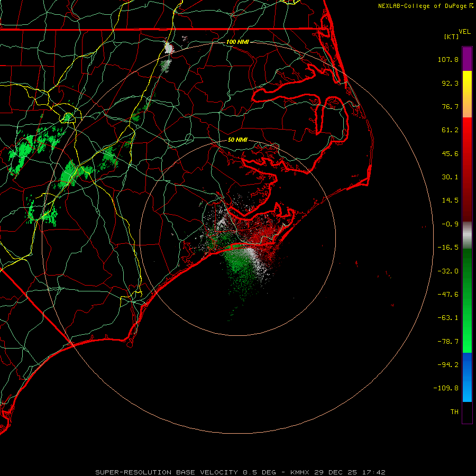Pick the purple segment of the velocity bar
Image resolution: width=476 pixels, height=476 pixels.
467,59
